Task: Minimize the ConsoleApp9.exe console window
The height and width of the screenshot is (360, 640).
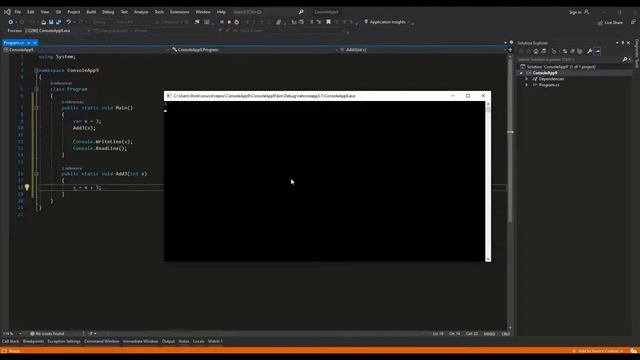Action: click(x=453, y=96)
